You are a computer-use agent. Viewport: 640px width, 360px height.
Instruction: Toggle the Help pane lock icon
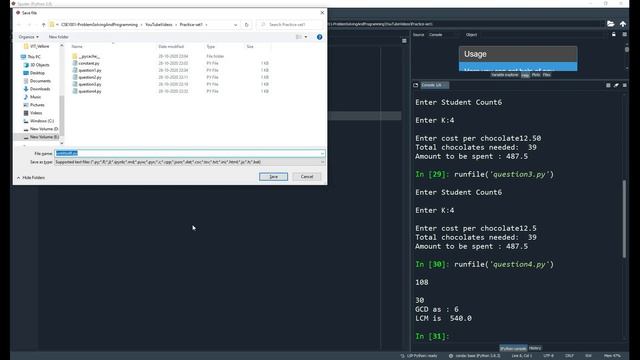click(613, 34)
